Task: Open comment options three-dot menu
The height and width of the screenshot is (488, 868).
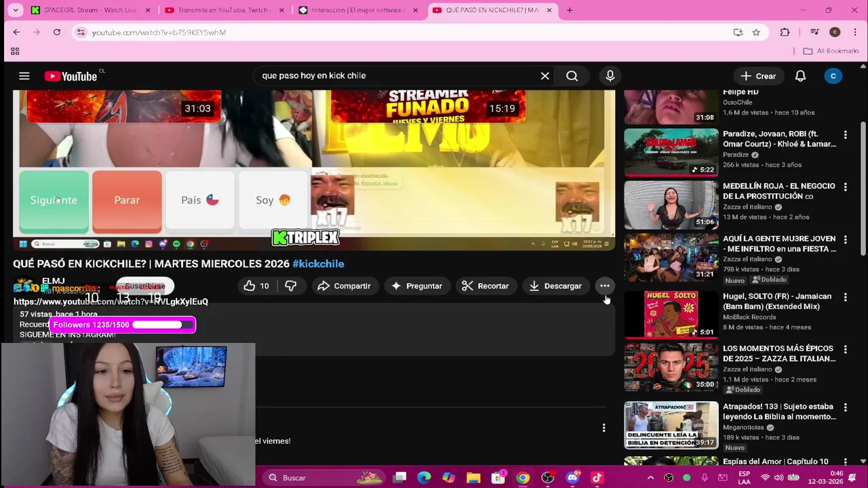Action: coord(604,428)
